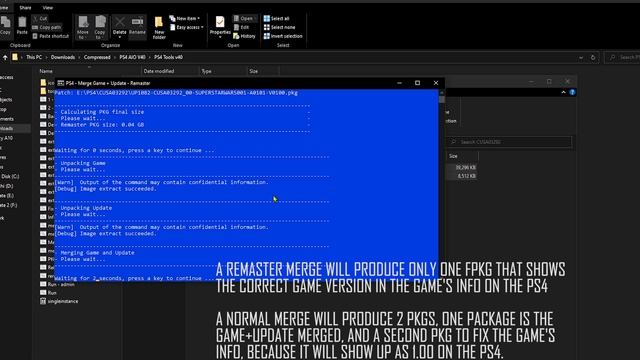This screenshot has height=360, width=640.
Task: Click the History button in the ribbon
Action: pos(244,36)
